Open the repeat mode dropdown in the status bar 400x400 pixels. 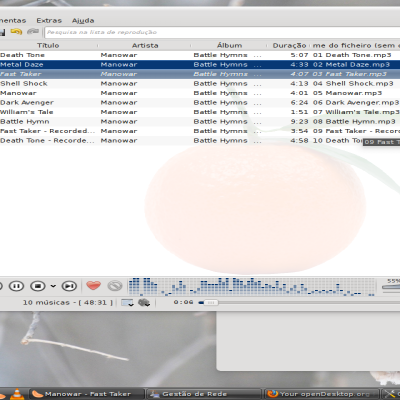click(x=127, y=303)
